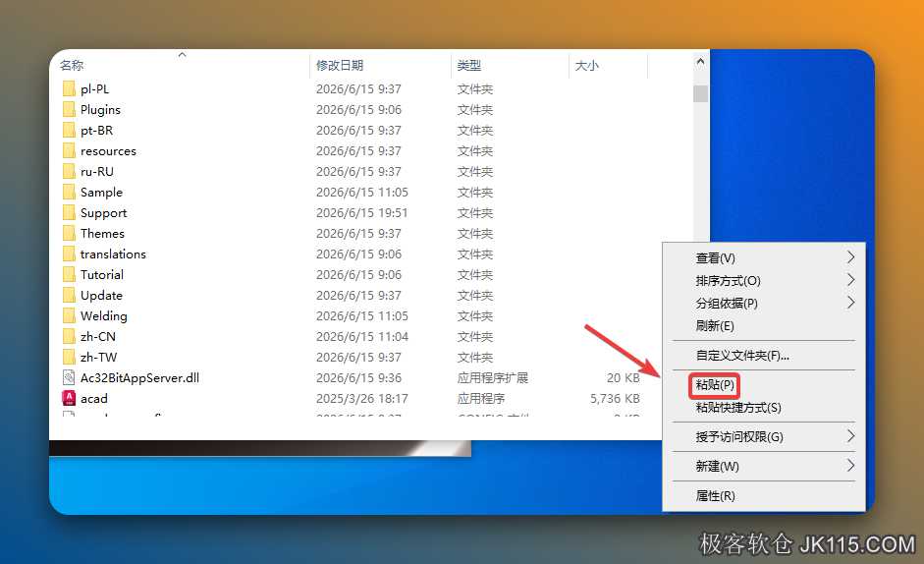The width and height of the screenshot is (924, 564).
Task: Open Customize folder (自定义文件夹) entry
Action: tap(742, 356)
